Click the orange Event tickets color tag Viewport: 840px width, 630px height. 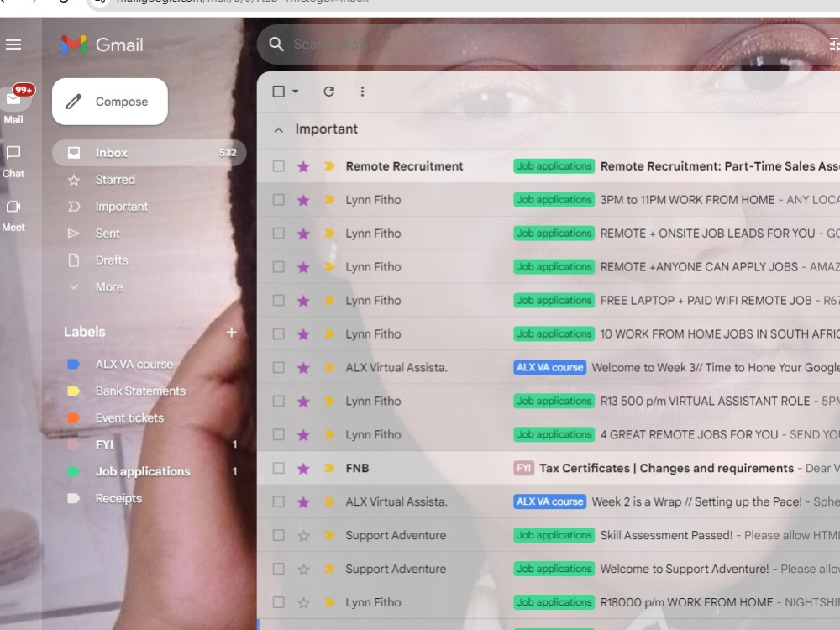pos(73,417)
